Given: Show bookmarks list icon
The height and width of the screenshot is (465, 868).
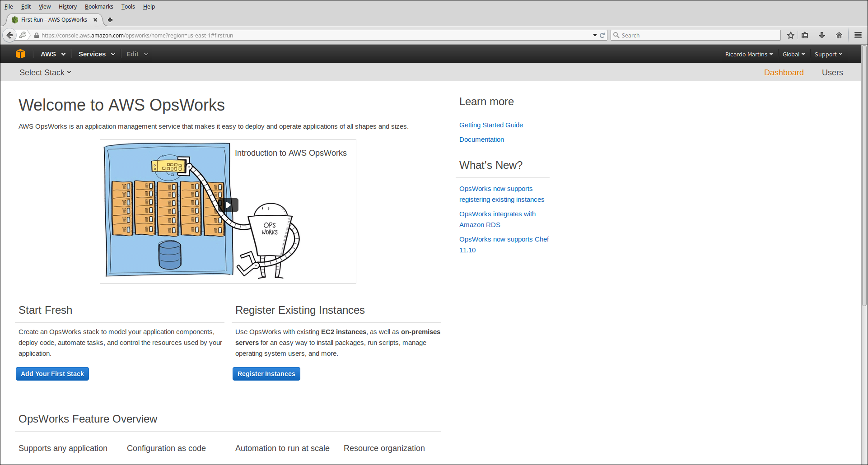Looking at the screenshot, I should coord(805,35).
